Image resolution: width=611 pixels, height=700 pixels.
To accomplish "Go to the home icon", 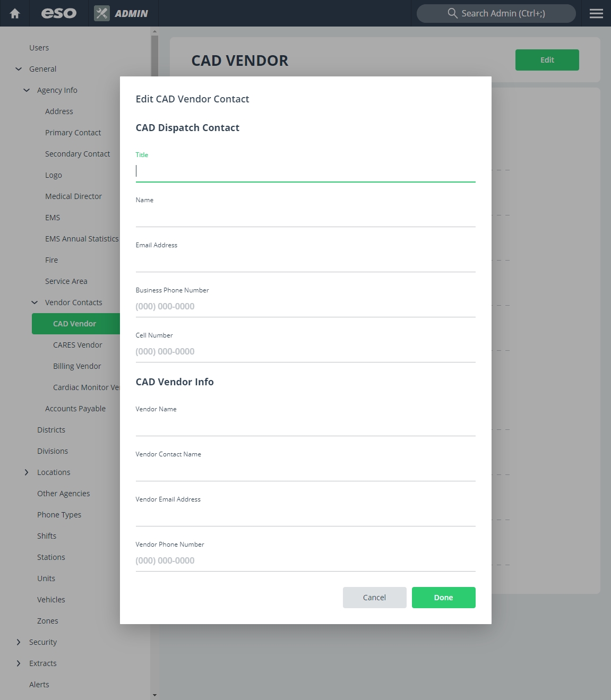I will (x=15, y=13).
